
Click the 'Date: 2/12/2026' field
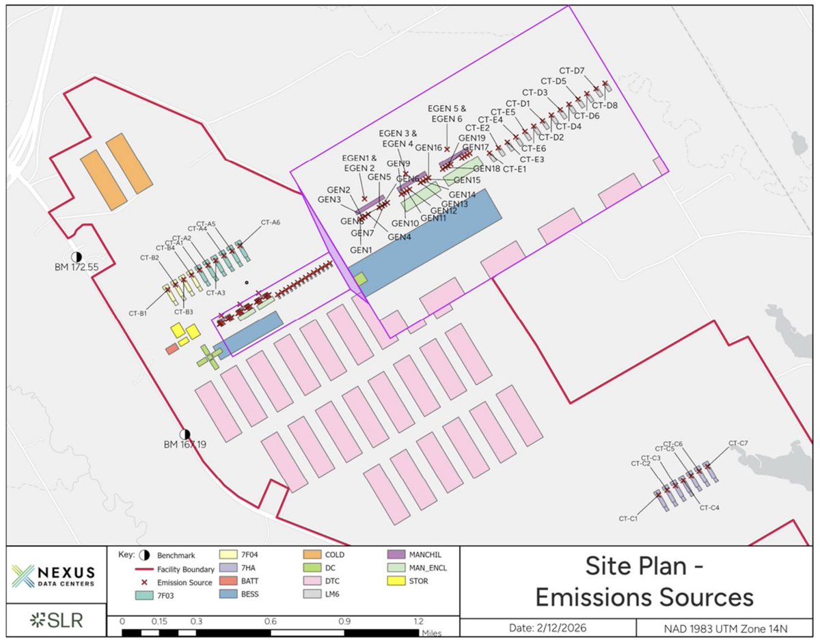click(549, 628)
